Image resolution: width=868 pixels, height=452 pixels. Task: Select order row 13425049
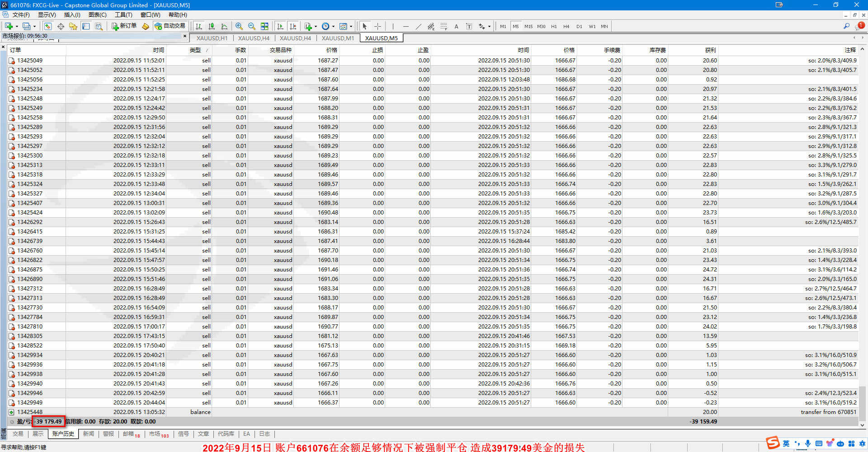(433, 60)
